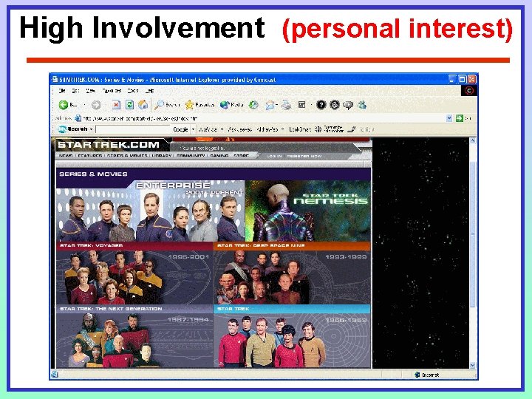The image size is (532, 399).
Task: Open the MySearch dropdown arrow
Action: coord(92,129)
